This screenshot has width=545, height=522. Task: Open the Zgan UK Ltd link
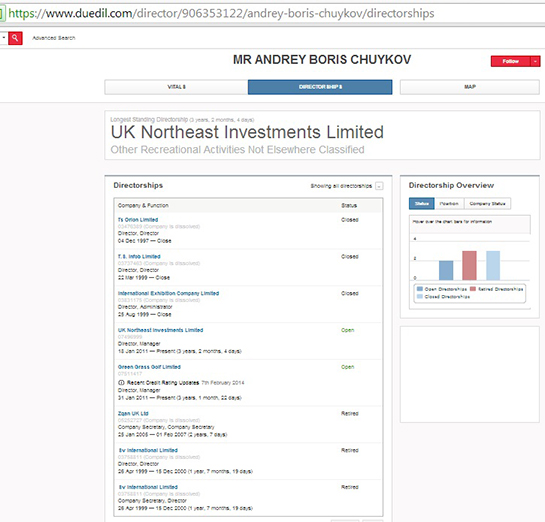pyautogui.click(x=133, y=414)
